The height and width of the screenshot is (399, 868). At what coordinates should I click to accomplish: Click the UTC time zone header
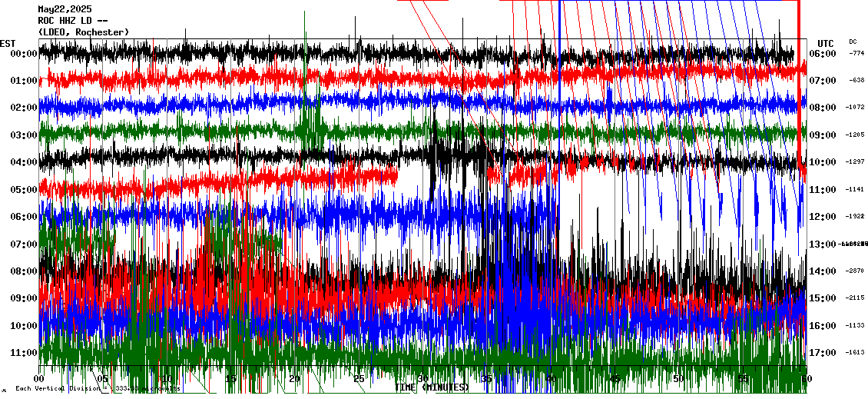point(825,43)
